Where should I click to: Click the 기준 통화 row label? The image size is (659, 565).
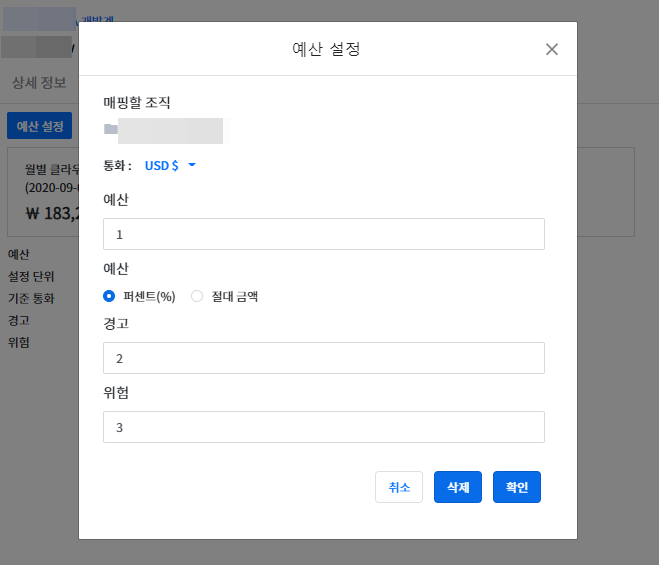coord(31,298)
